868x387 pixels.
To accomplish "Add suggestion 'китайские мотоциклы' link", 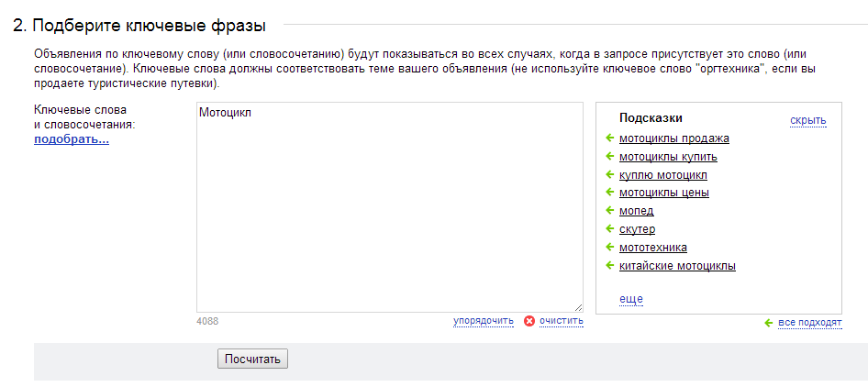I will tap(677, 266).
